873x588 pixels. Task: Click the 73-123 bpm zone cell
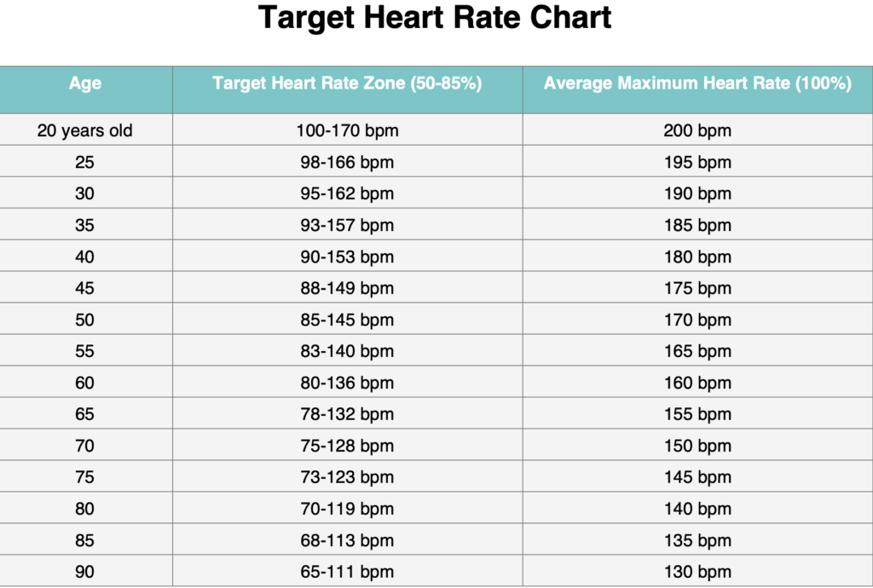pyautogui.click(x=347, y=478)
